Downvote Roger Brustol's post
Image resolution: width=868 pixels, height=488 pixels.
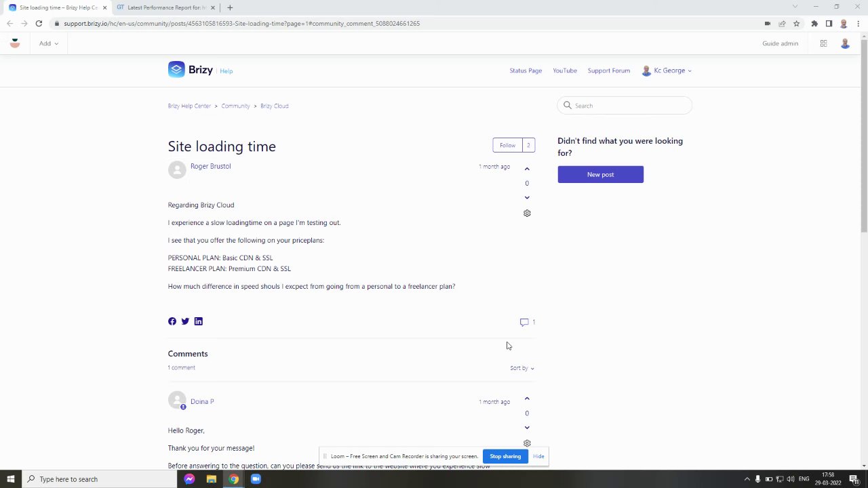[x=527, y=198]
